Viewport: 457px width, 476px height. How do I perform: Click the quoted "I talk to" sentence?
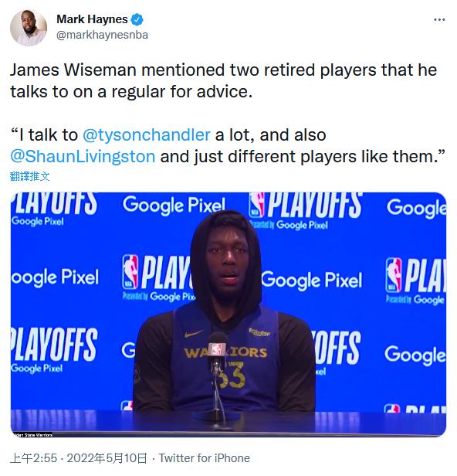coord(228,146)
